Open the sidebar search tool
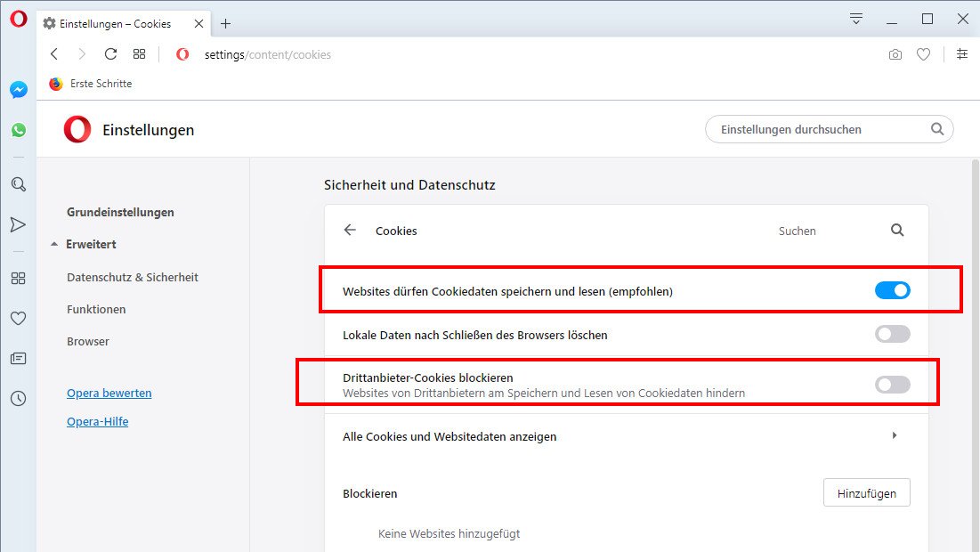The width and height of the screenshot is (980, 552). click(x=18, y=184)
